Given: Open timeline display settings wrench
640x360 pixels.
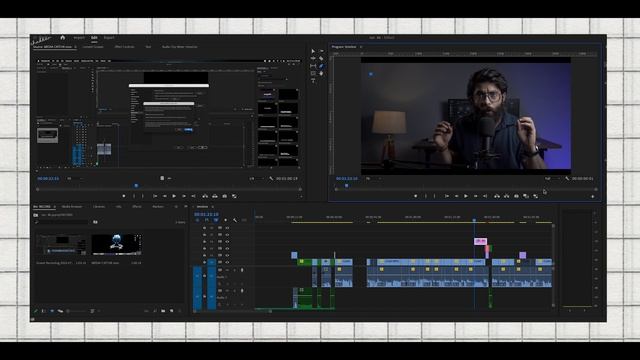Looking at the screenshot, I should pyautogui.click(x=235, y=220).
